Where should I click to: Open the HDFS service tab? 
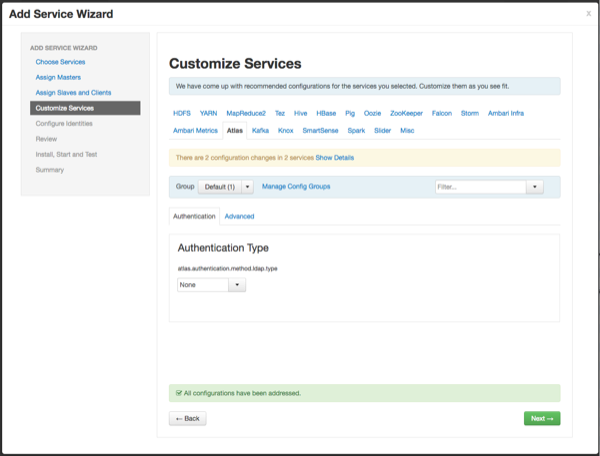tap(183, 115)
